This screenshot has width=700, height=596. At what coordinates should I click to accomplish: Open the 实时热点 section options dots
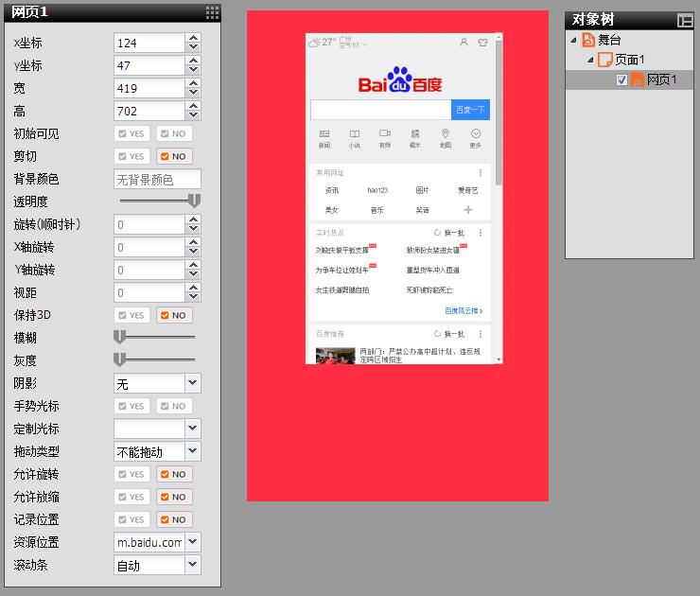point(481,233)
